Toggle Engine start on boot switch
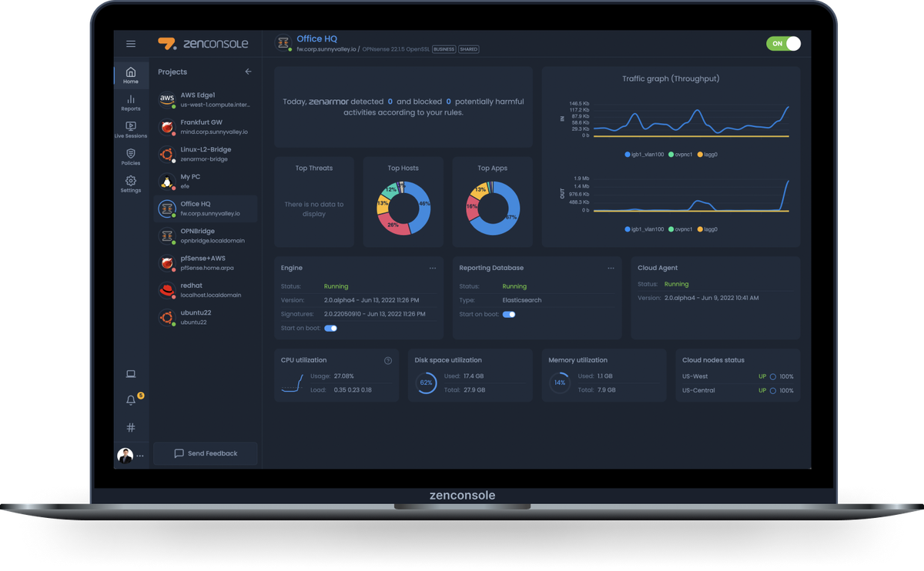The height and width of the screenshot is (571, 924). (330, 328)
